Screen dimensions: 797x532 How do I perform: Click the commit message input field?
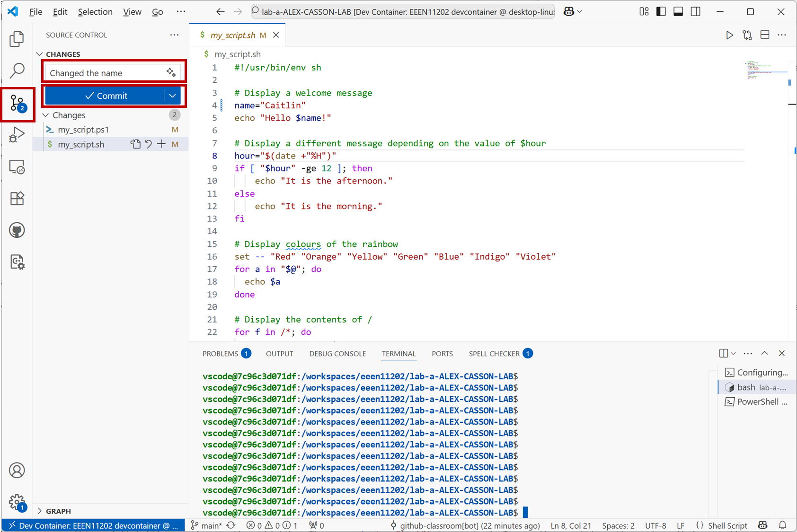click(x=104, y=73)
